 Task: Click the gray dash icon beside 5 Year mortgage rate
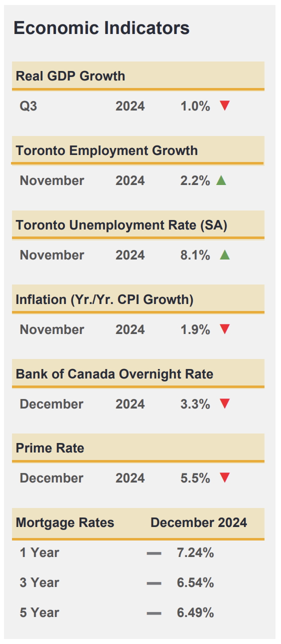[154, 613]
